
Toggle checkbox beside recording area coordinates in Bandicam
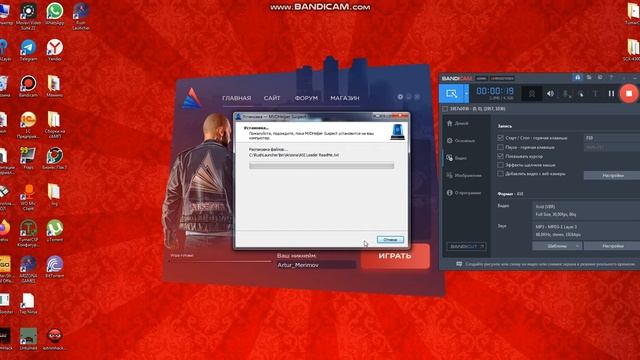point(445,109)
